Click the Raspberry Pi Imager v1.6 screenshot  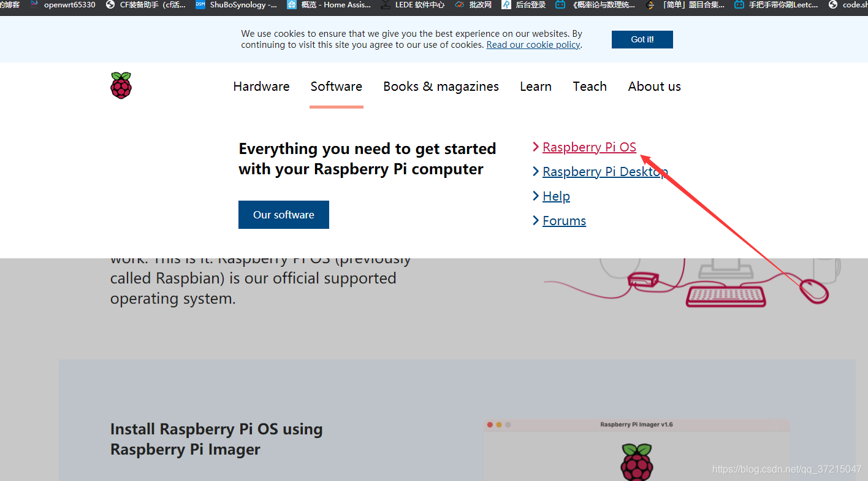click(637, 450)
